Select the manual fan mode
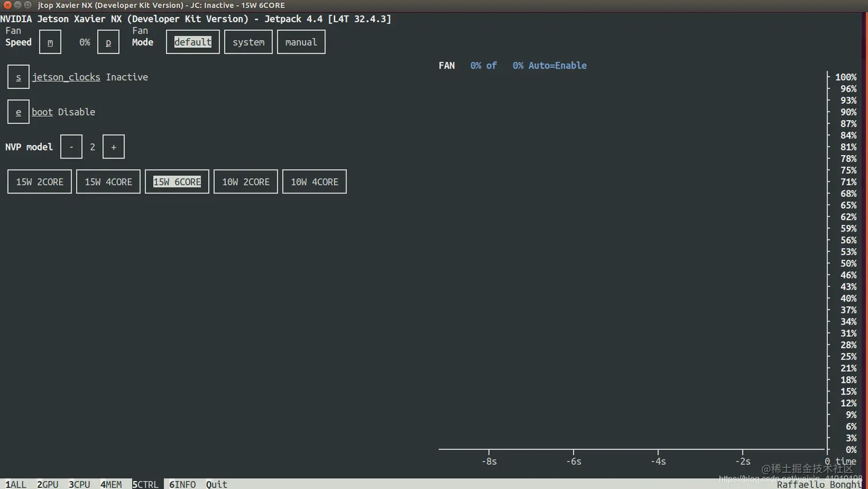Image resolution: width=868 pixels, height=489 pixels. [x=301, y=42]
